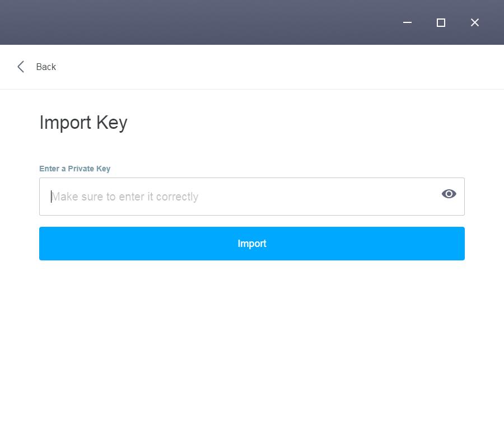
Task: Toggle private key visibility with the eye icon
Action: click(x=449, y=194)
